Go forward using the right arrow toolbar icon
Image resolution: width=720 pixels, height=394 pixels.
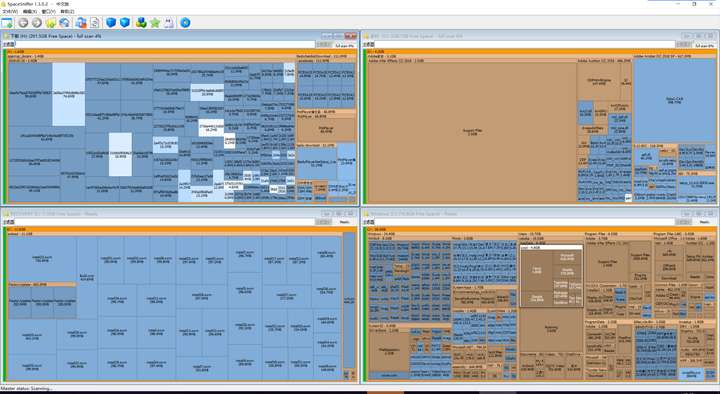click(37, 23)
